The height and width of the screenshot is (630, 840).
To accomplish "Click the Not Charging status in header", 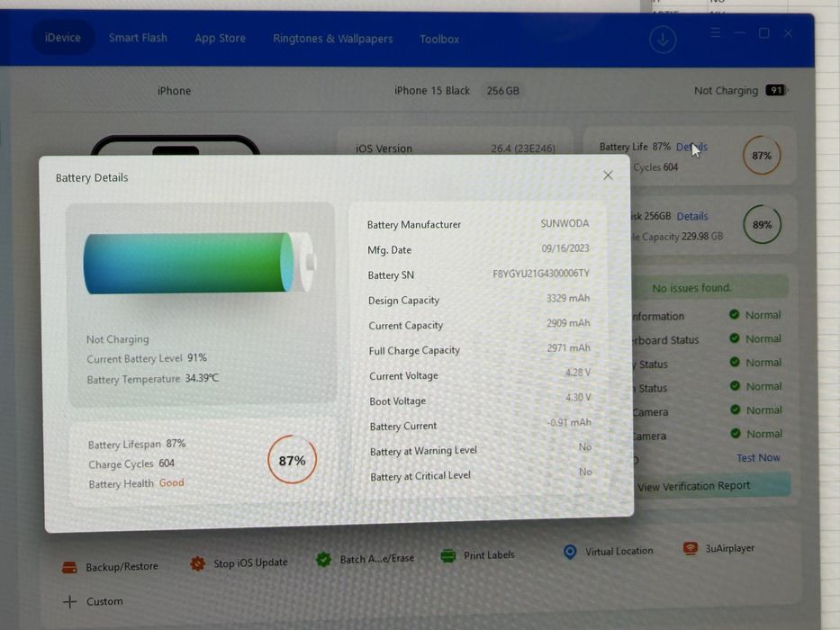I will tap(726, 91).
